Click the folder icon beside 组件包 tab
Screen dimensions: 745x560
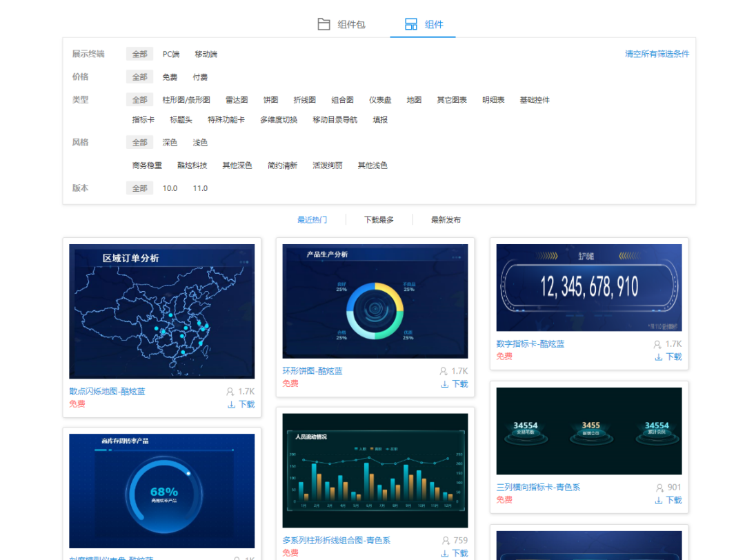(324, 23)
